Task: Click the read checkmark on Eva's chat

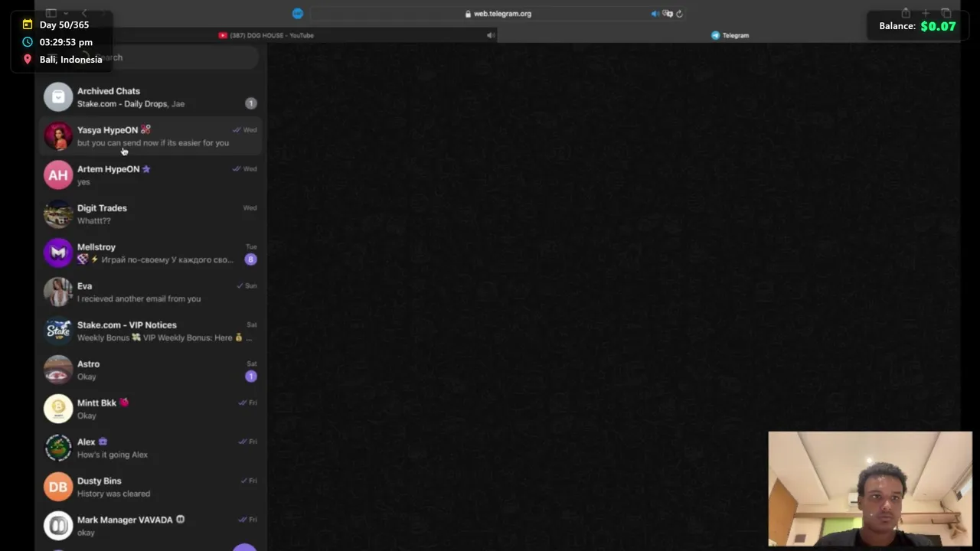Action: pyautogui.click(x=240, y=286)
